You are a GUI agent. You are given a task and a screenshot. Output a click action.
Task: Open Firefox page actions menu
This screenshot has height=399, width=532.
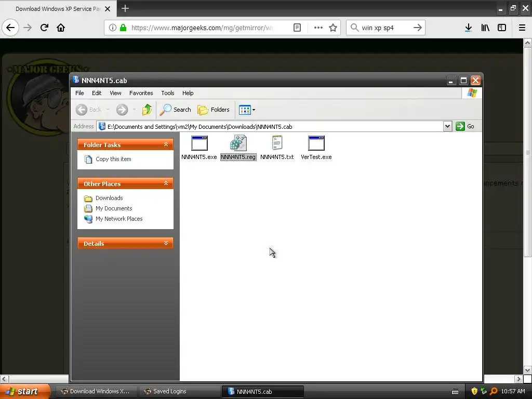pyautogui.click(x=318, y=28)
